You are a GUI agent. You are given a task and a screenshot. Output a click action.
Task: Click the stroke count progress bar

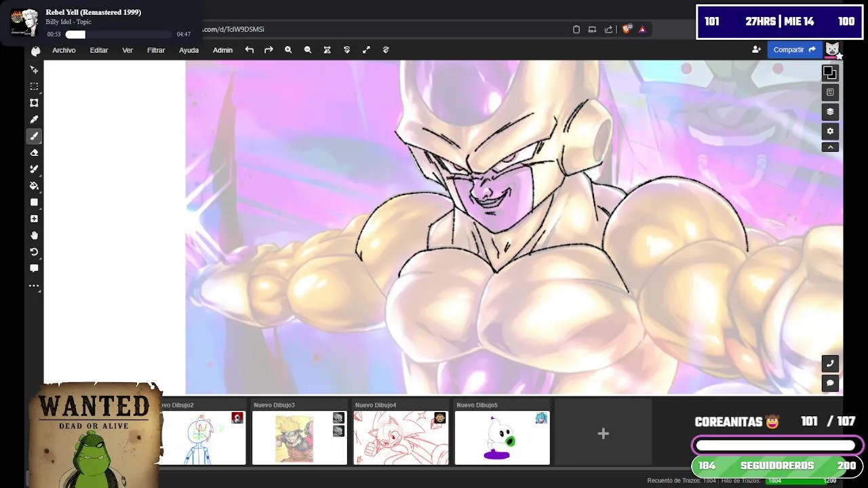pyautogui.click(x=803, y=481)
